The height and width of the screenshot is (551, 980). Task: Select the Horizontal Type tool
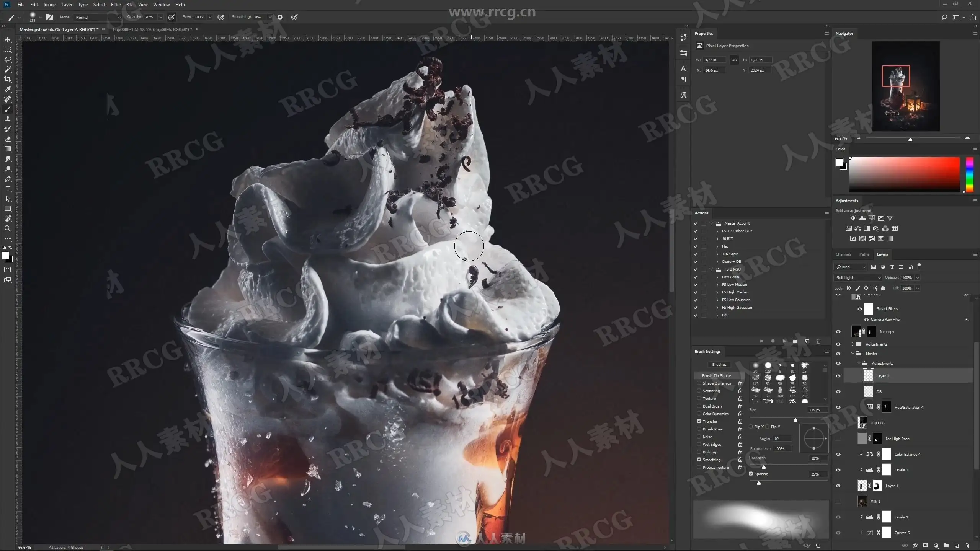8,189
